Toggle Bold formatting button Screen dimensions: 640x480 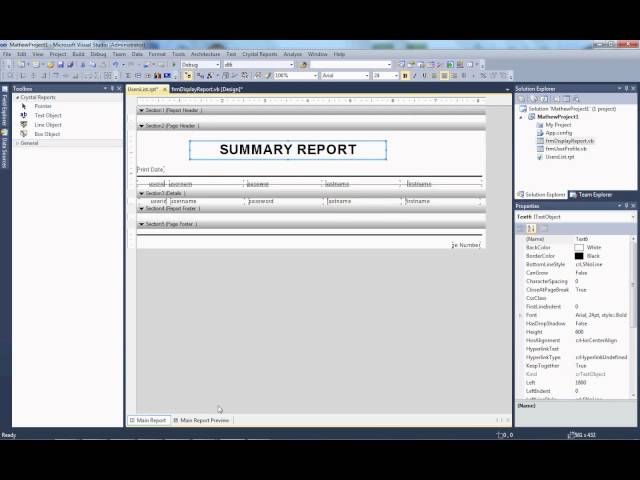tap(405, 76)
